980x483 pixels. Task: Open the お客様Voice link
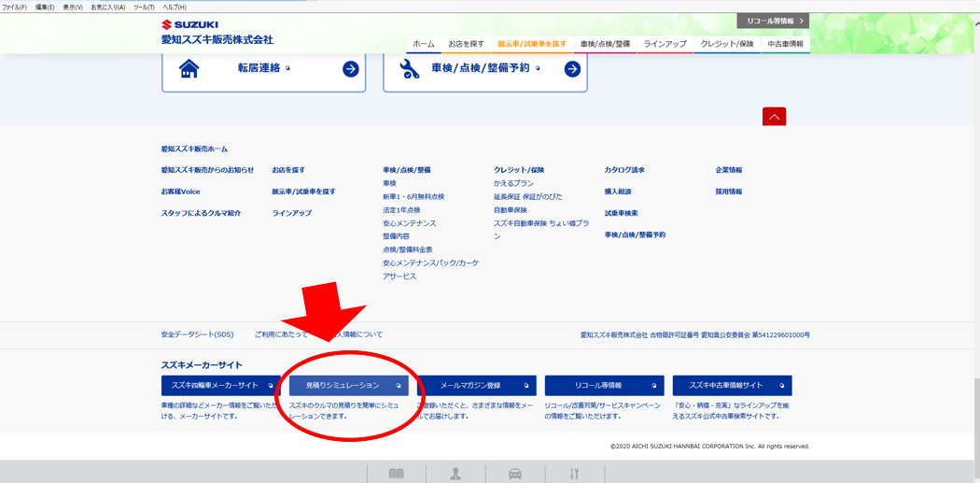point(181,192)
